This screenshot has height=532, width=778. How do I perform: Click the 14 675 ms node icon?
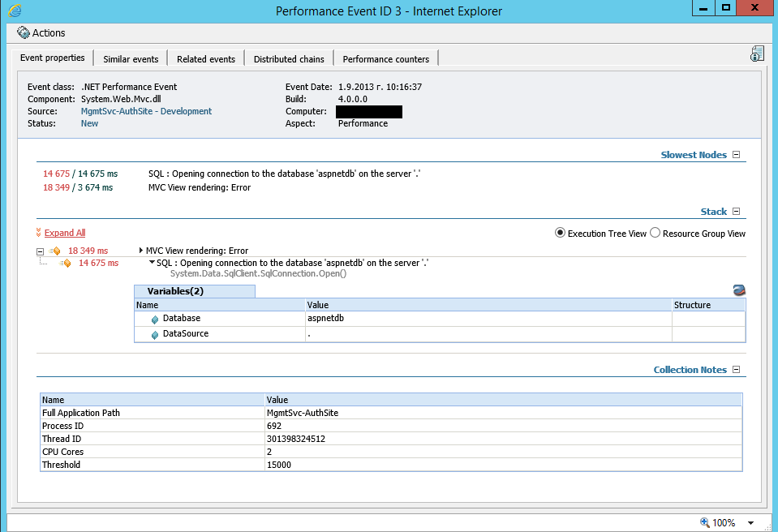point(66,264)
